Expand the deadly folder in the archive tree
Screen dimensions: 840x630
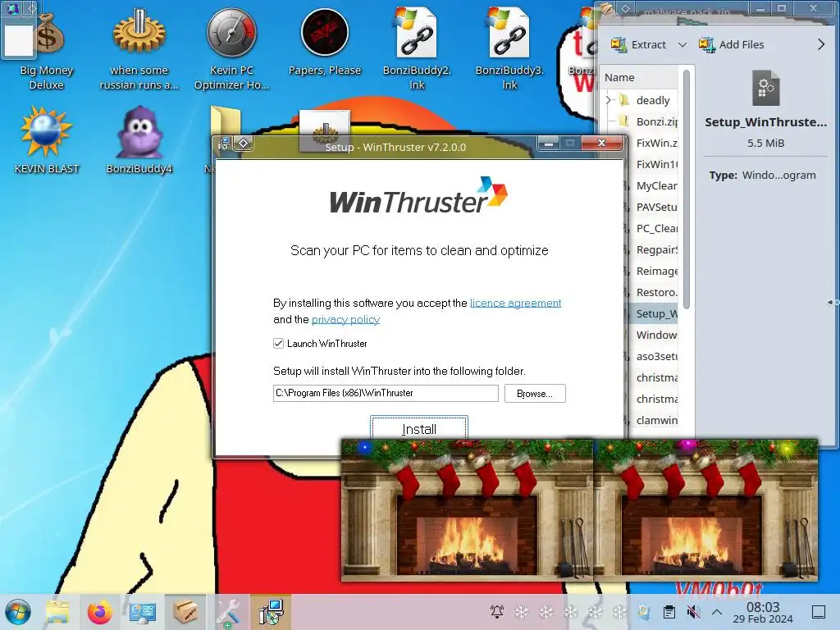point(608,99)
